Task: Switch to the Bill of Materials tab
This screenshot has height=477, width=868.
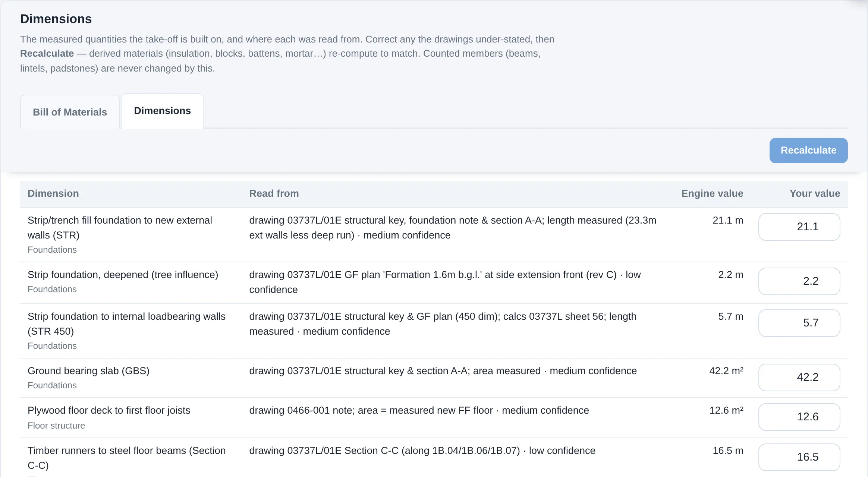Action: click(70, 112)
